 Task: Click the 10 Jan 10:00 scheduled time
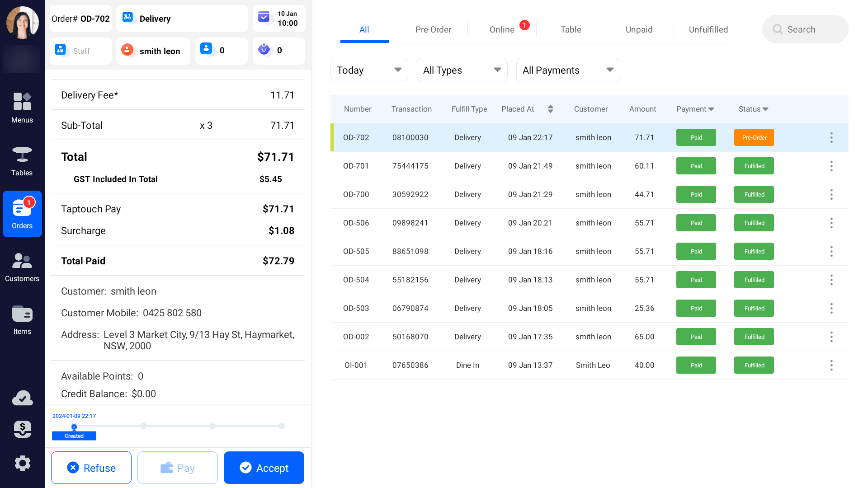coord(288,19)
